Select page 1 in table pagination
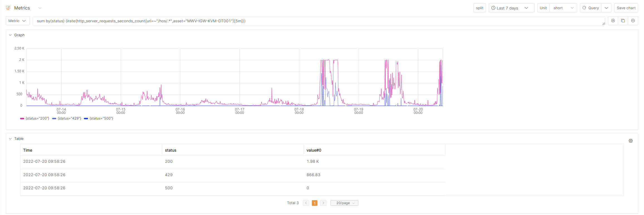This screenshot has height=215, width=644. tap(315, 203)
